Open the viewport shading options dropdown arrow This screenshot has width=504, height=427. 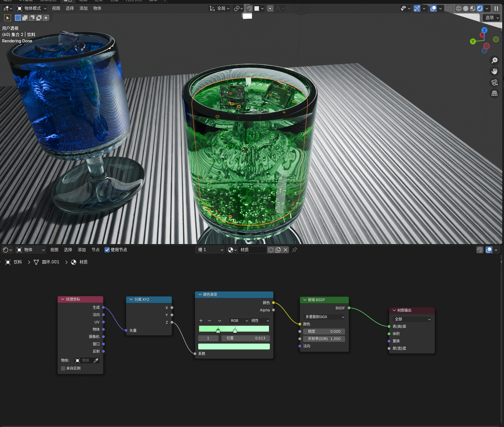(x=487, y=8)
